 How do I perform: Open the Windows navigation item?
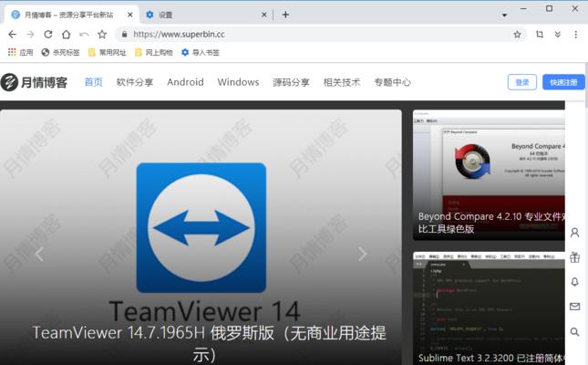(x=238, y=82)
